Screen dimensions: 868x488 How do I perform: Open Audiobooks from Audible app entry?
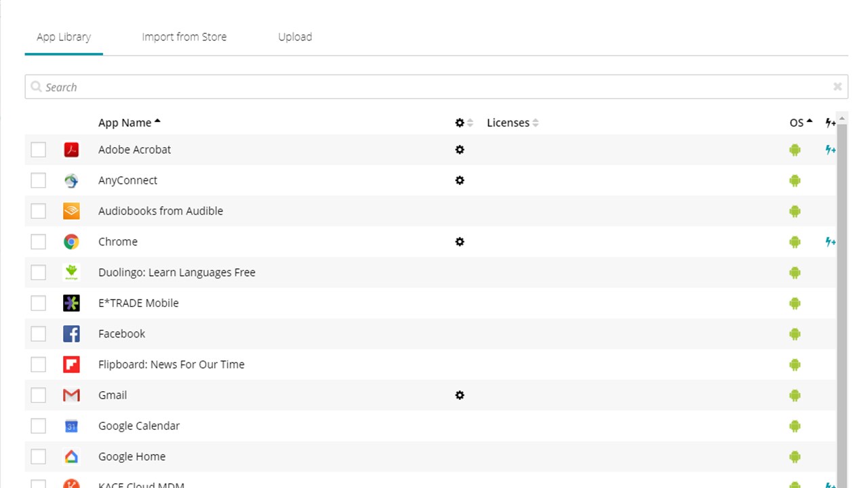coord(161,211)
